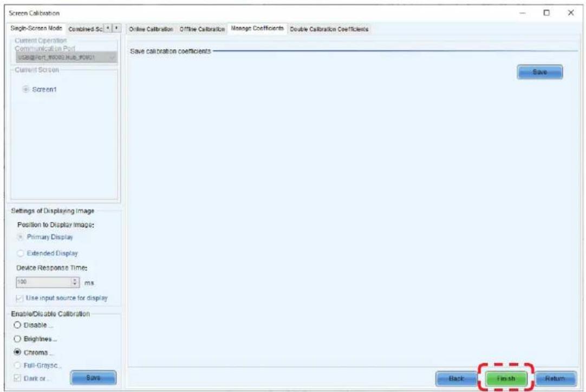The height and width of the screenshot is (392, 586).
Task: Click Save for calibration coefficients
Action: point(539,72)
